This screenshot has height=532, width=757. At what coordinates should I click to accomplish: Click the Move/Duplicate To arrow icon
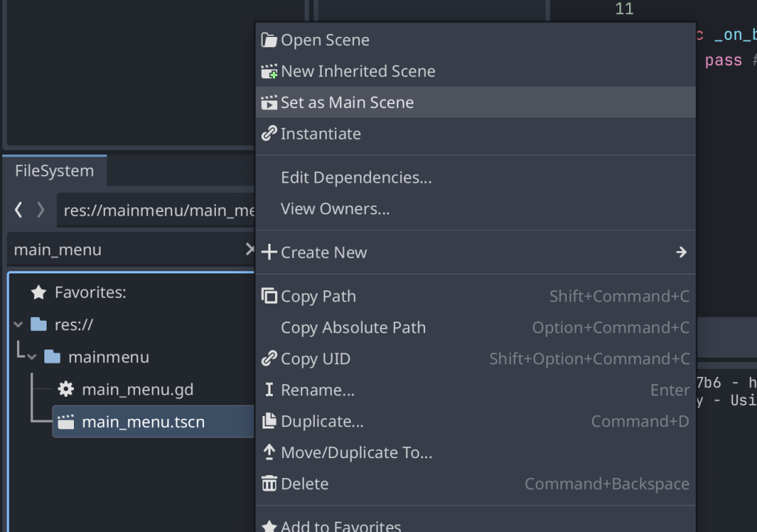269,452
